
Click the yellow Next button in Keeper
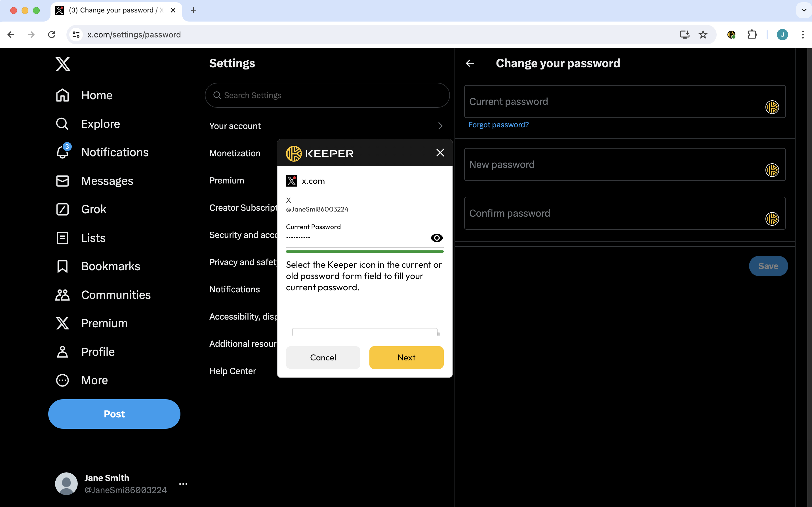coord(406,358)
